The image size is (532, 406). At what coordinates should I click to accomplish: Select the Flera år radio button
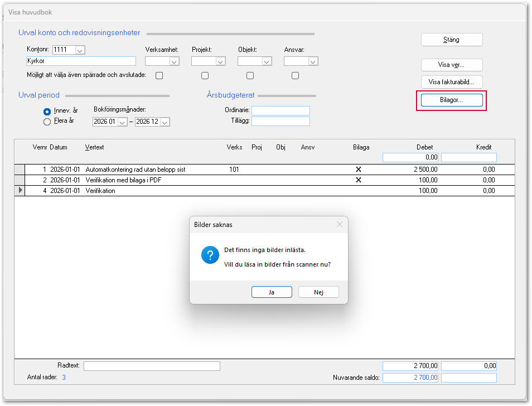pos(47,122)
